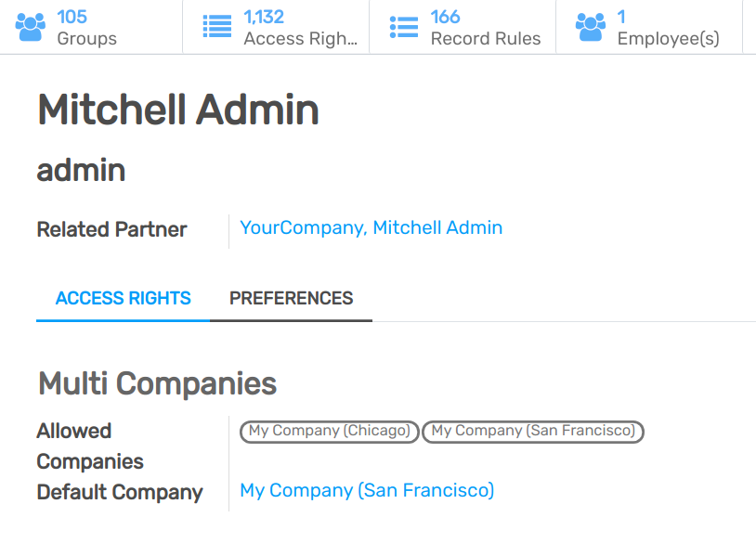The image size is (756, 543).
Task: Open the 105 Groups stat count
Action: click(x=72, y=17)
